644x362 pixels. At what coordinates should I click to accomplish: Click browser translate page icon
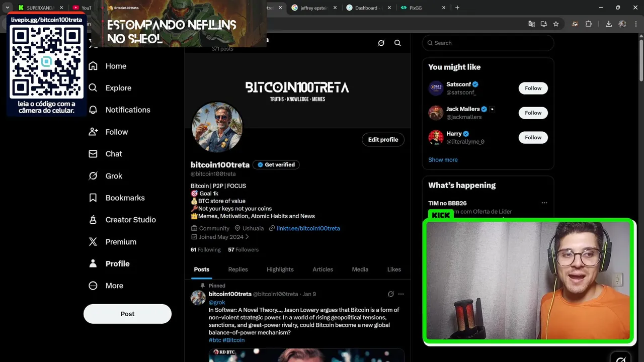pyautogui.click(x=531, y=24)
